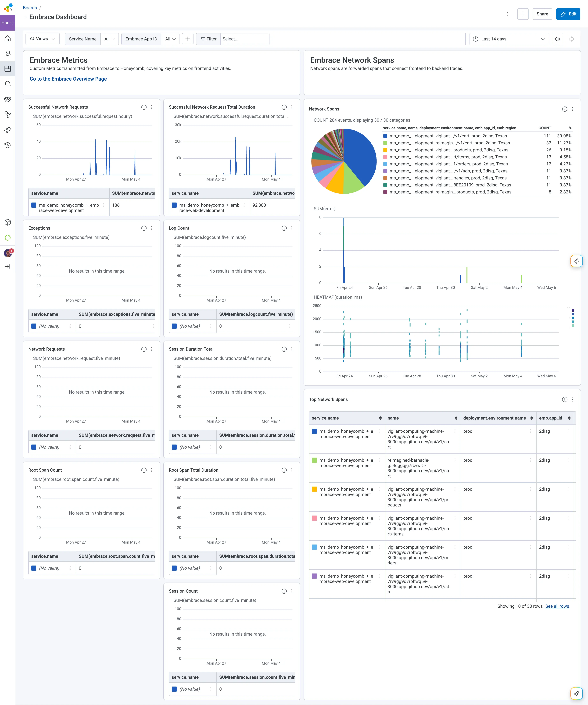This screenshot has width=588, height=705.
Task: Open the Boards breadcrumb link
Action: [30, 8]
